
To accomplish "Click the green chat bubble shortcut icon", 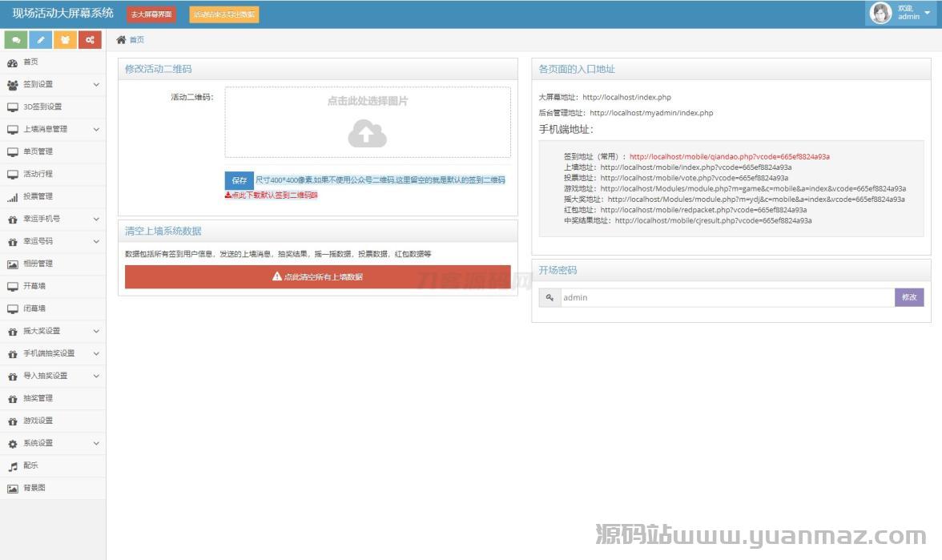I will pyautogui.click(x=16, y=40).
